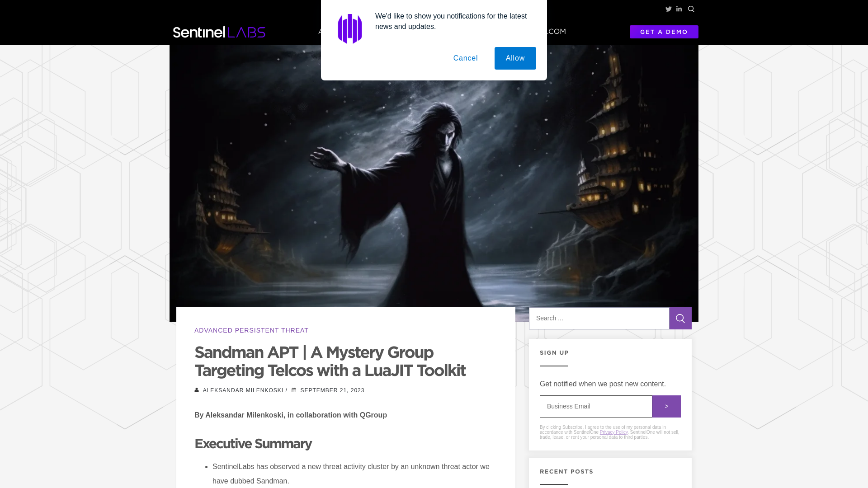Open the LinkedIn social icon link
Image resolution: width=868 pixels, height=488 pixels.
(679, 9)
